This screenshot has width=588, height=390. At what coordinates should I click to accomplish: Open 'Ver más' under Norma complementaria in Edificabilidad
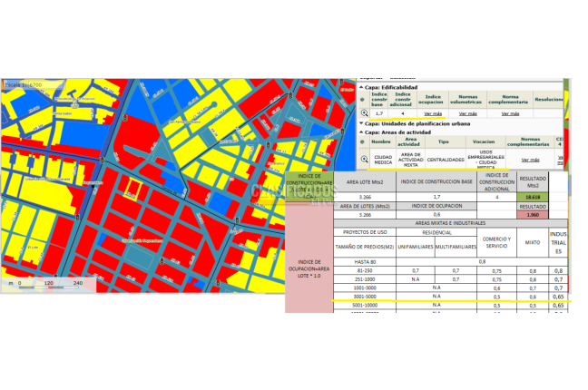coord(509,113)
